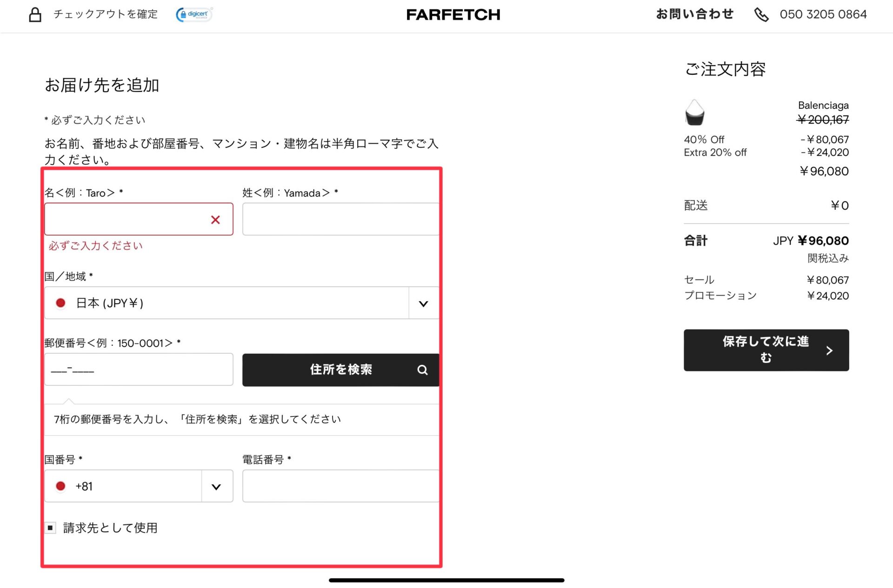Click the FARFETCH logo
Viewport: 893px width, 588px height.
(453, 15)
